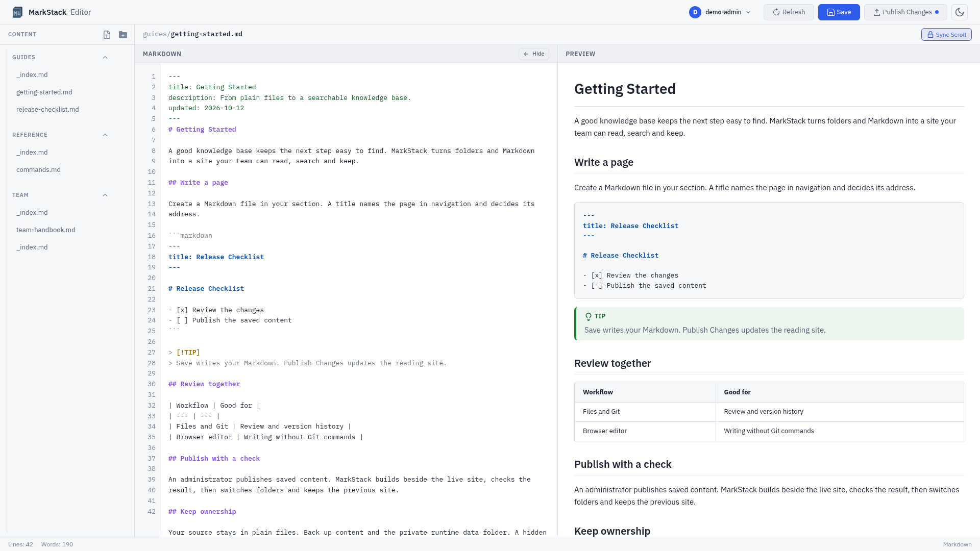
Task: Open the demo-admin account dropdown
Action: [x=720, y=12]
